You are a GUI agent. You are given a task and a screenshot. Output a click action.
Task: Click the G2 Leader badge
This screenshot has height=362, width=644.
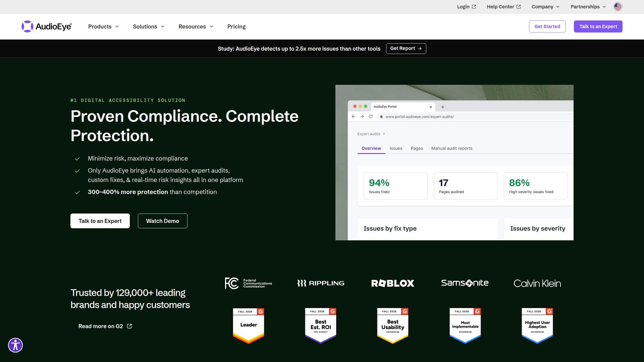pyautogui.click(x=249, y=326)
